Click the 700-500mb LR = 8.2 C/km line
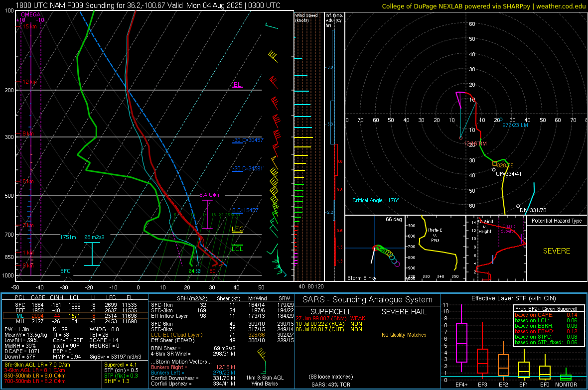 35,381
